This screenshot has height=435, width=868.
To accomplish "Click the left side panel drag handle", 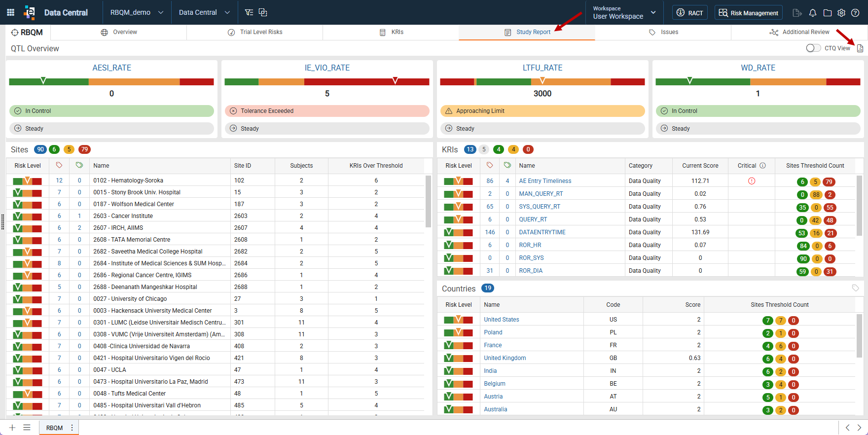I will click(2, 221).
